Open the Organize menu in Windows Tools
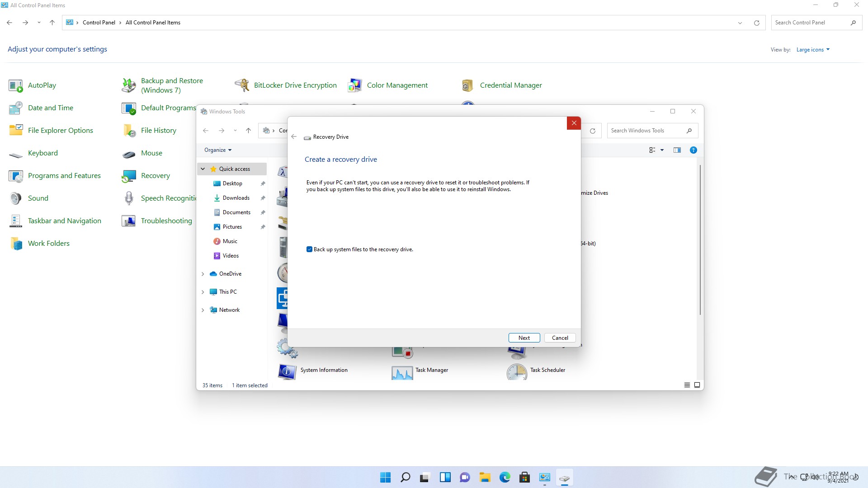 pyautogui.click(x=218, y=150)
